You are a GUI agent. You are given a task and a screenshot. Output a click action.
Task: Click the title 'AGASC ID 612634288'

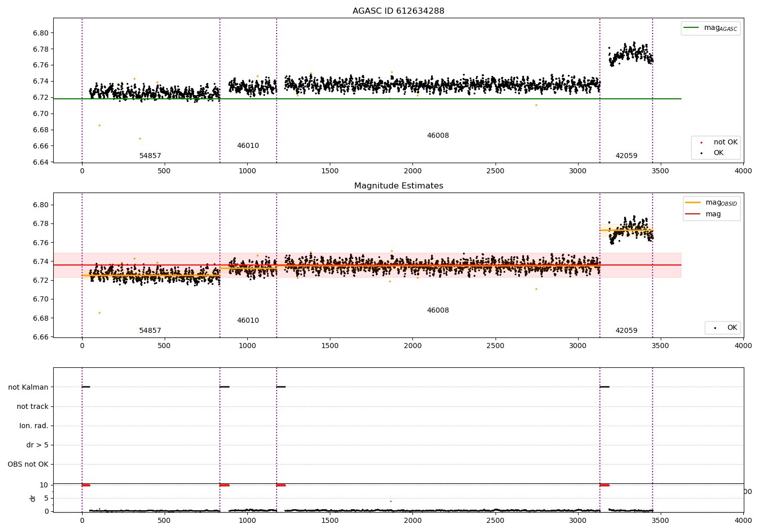point(398,11)
